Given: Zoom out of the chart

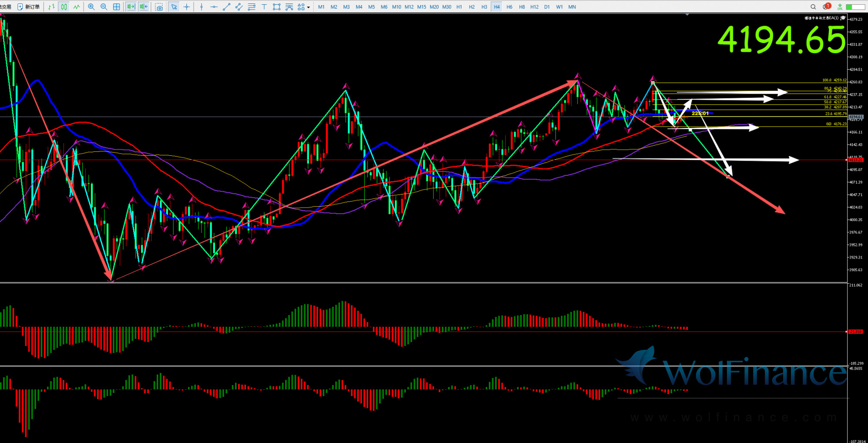Looking at the screenshot, I should pos(104,7).
